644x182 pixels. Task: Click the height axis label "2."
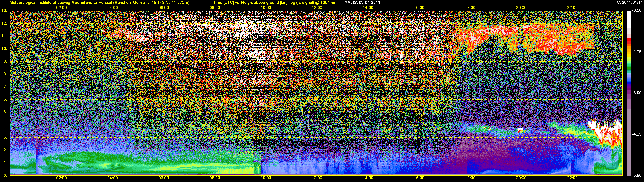5,150
